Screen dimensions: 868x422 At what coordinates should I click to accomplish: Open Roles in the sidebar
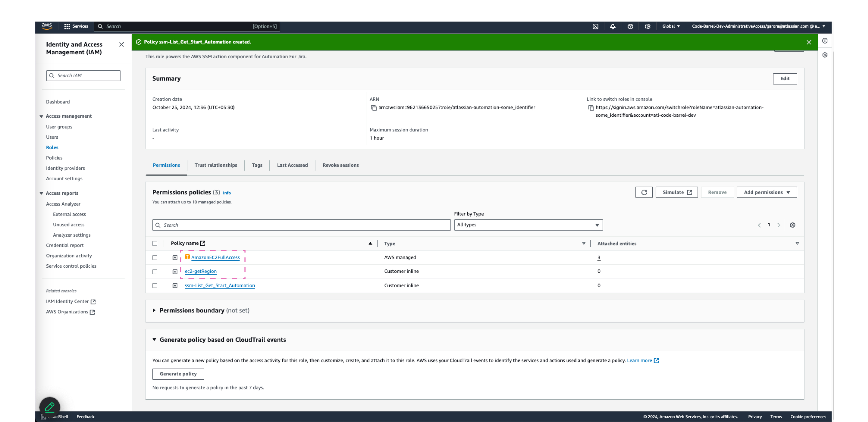[x=52, y=147]
